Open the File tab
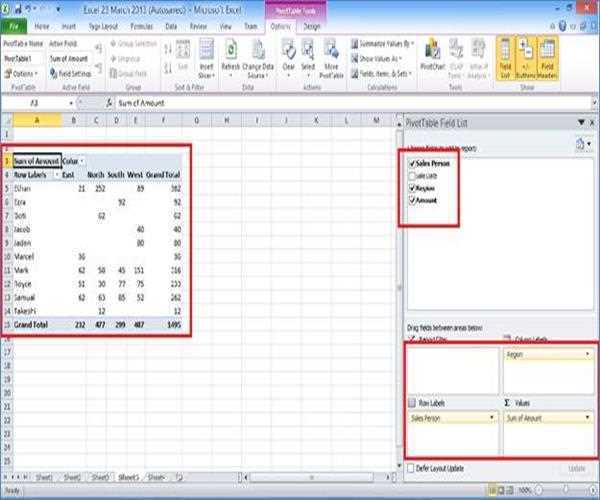The image size is (600, 500). click(16, 25)
